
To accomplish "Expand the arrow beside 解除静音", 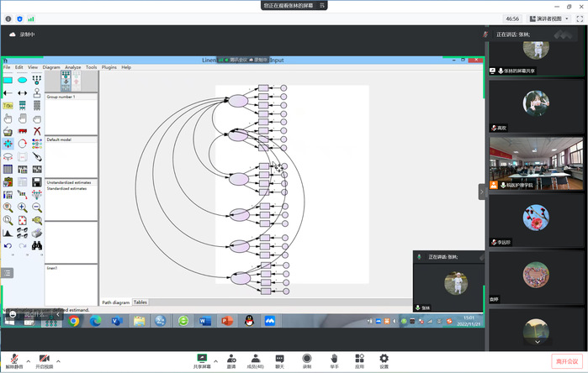I will pos(29,360).
